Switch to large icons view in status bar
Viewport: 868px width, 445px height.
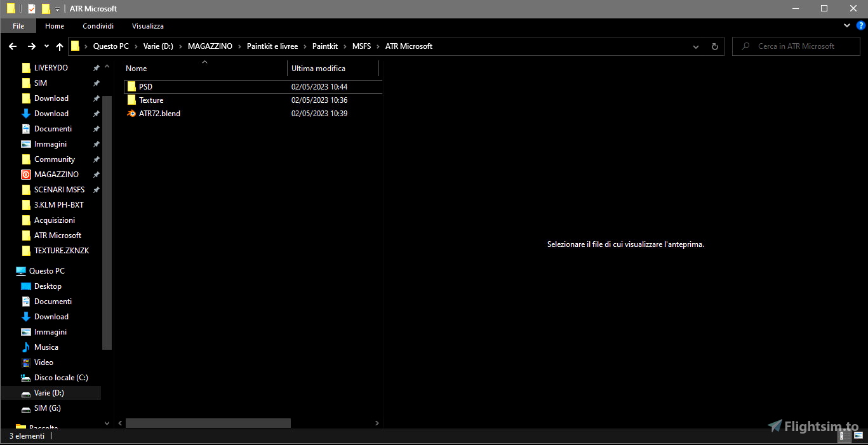point(858,437)
